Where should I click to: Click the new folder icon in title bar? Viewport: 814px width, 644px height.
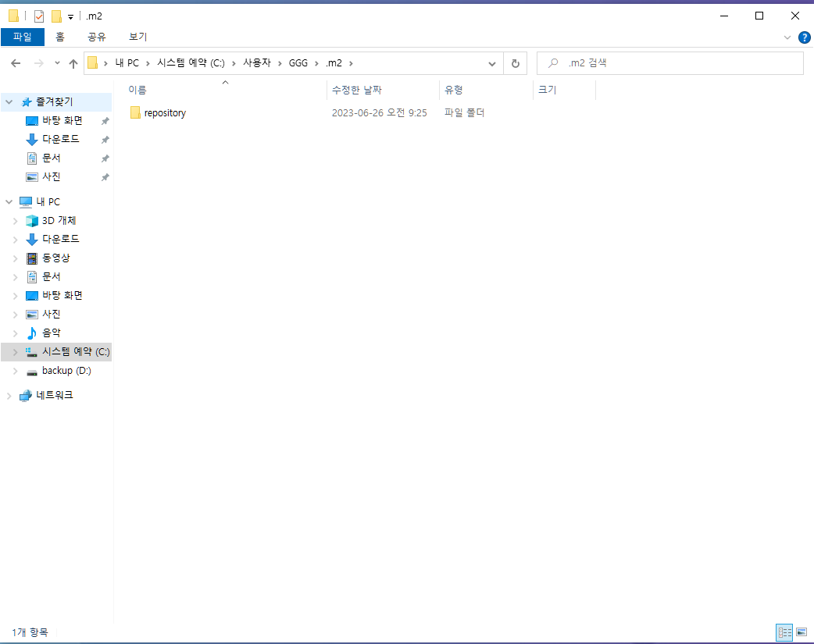click(56, 16)
